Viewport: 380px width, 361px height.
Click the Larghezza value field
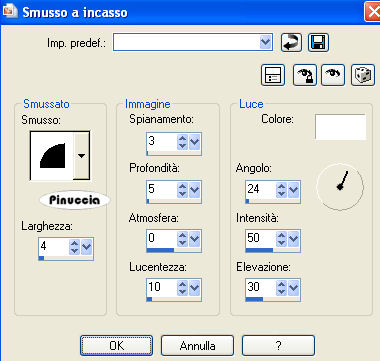coord(54,247)
